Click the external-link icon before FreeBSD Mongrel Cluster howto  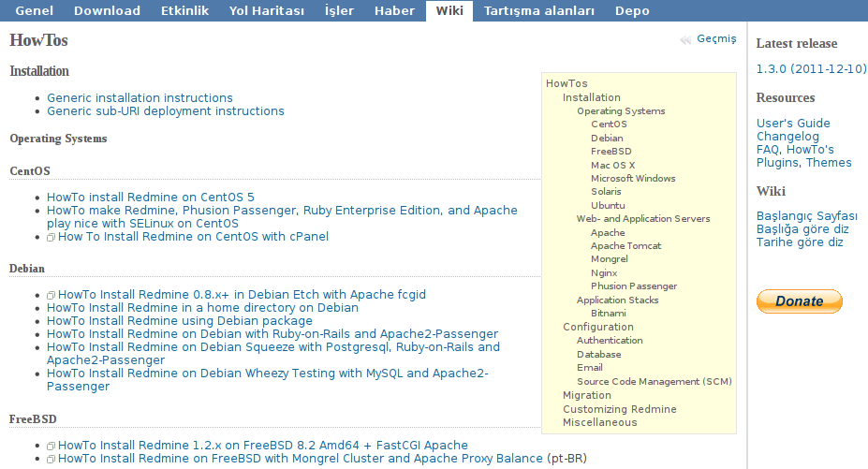click(51, 460)
